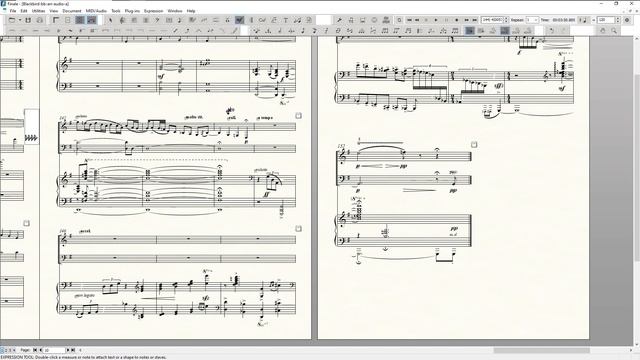Click the Save document icon
640x360 pixels.
(x=28, y=20)
